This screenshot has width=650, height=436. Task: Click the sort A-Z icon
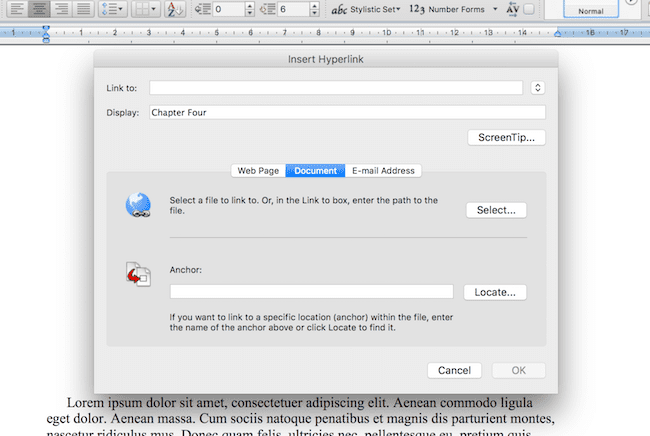click(x=176, y=9)
